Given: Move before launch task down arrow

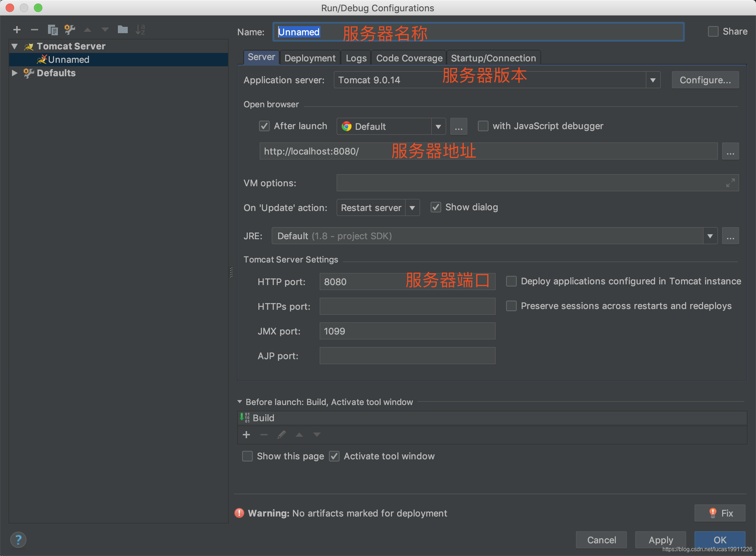Looking at the screenshot, I should (x=317, y=435).
